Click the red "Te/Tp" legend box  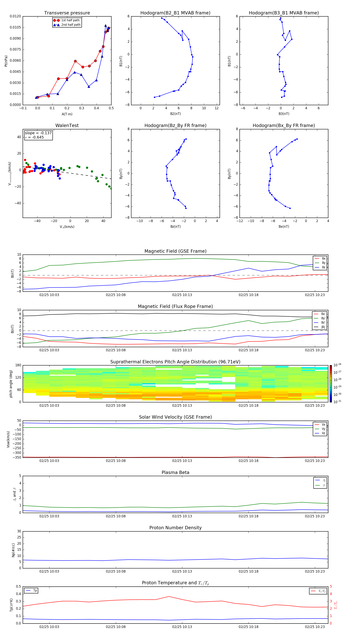pos(318,591)
